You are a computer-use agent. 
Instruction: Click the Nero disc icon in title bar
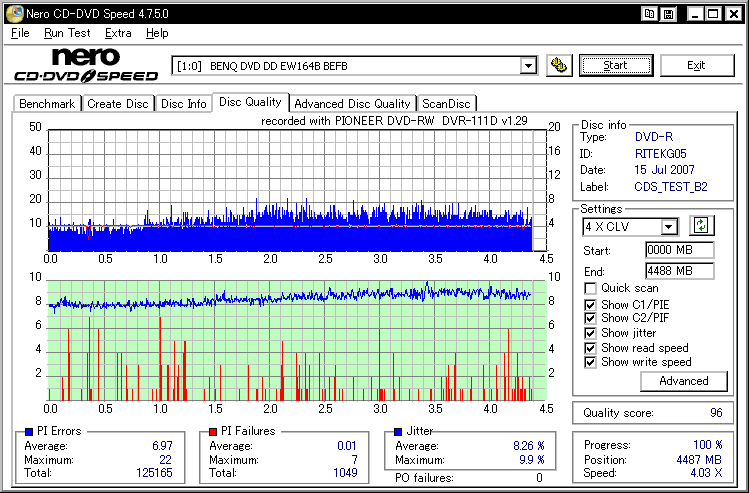pos(14,13)
